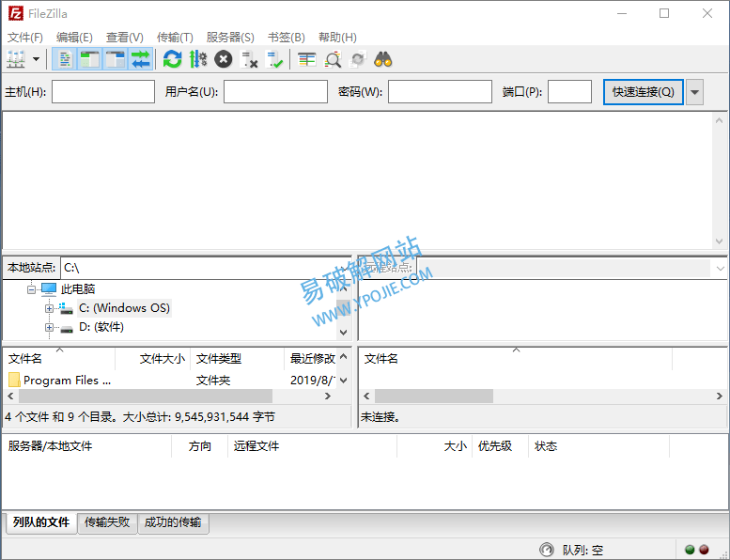The image size is (730, 560).
Task: Click the 优先级 queue column header
Action: click(x=500, y=446)
